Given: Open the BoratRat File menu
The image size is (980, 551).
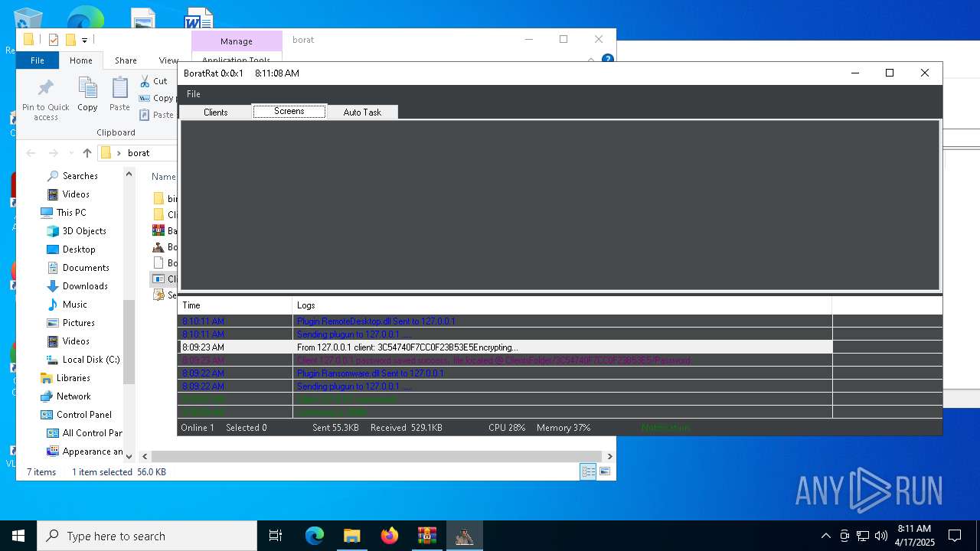Looking at the screenshot, I should coord(194,93).
